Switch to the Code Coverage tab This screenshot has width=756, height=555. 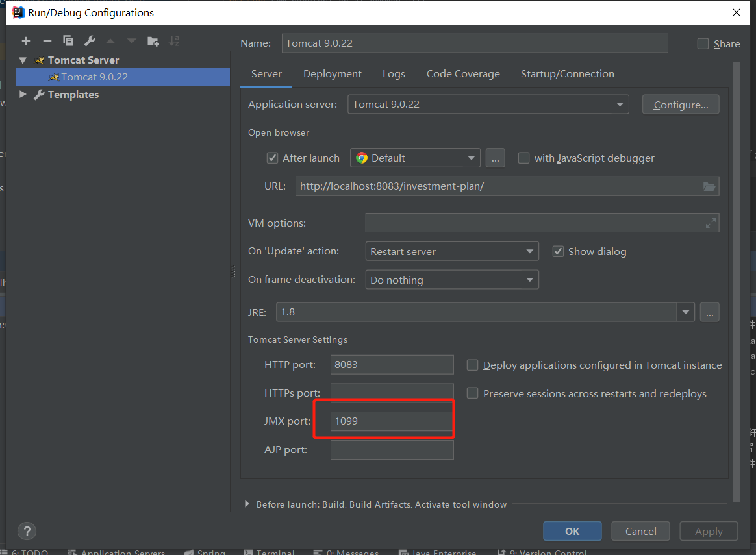(x=463, y=74)
